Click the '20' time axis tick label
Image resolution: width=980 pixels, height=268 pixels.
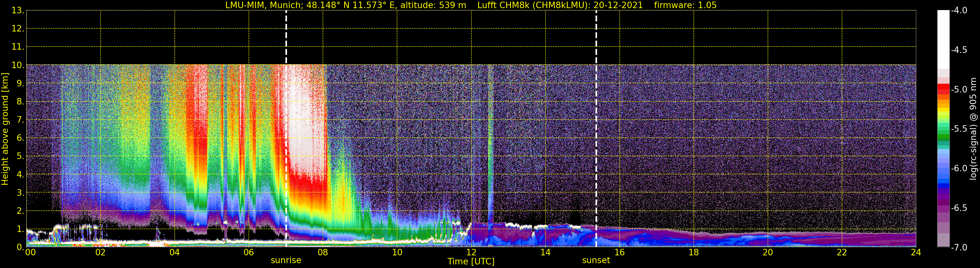coord(768,252)
